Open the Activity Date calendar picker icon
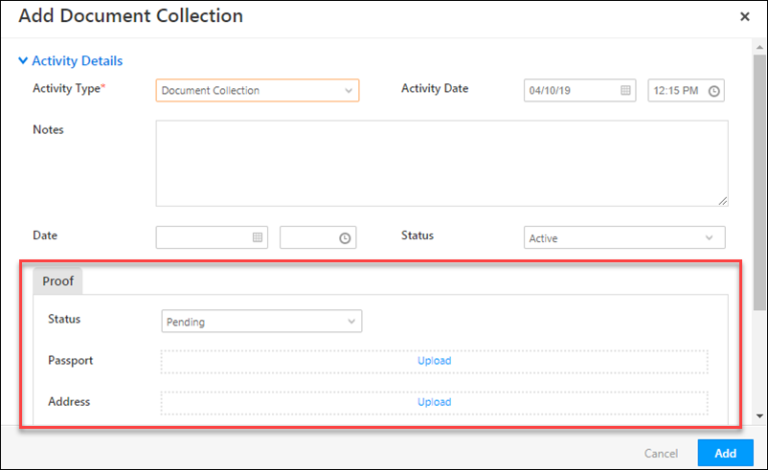Viewport: 768px width, 470px height. [625, 91]
